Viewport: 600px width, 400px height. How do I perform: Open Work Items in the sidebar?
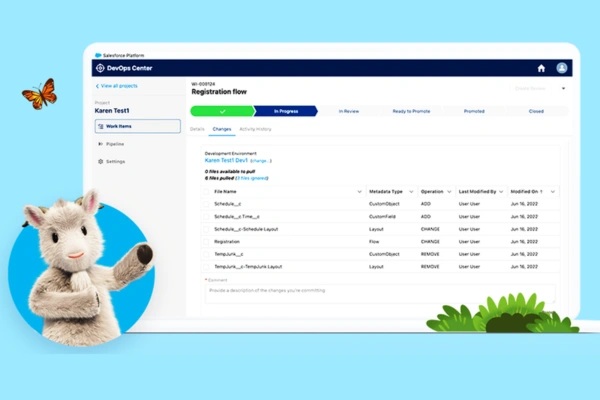[138, 126]
